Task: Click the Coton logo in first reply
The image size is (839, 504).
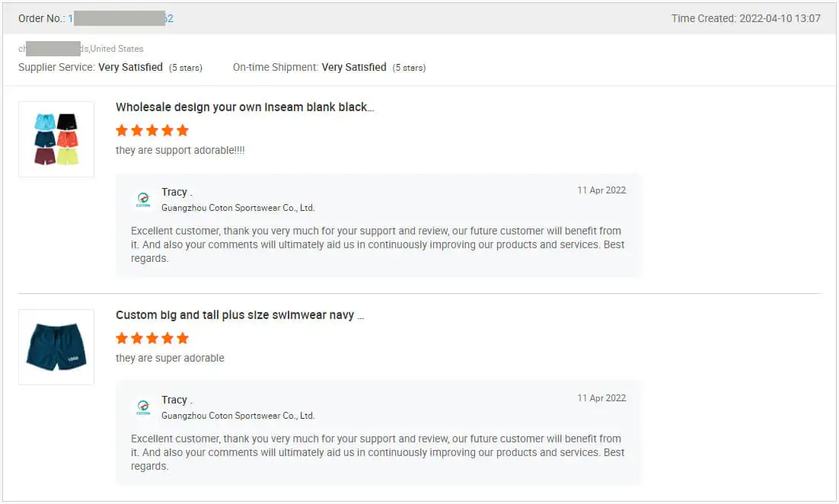Action: tap(143, 200)
